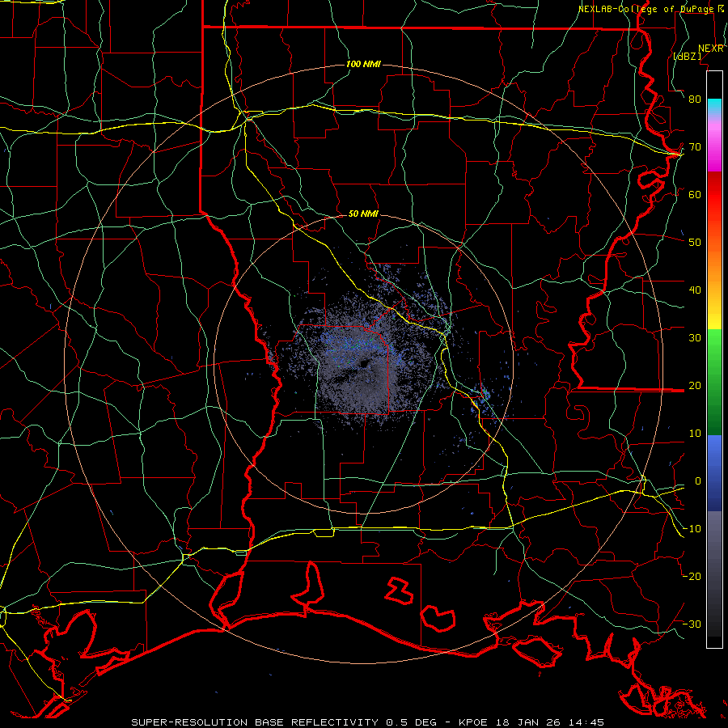The width and height of the screenshot is (728, 728).
Task: Click the "0.5 DEG" elevation text in caption
Action: (x=412, y=722)
